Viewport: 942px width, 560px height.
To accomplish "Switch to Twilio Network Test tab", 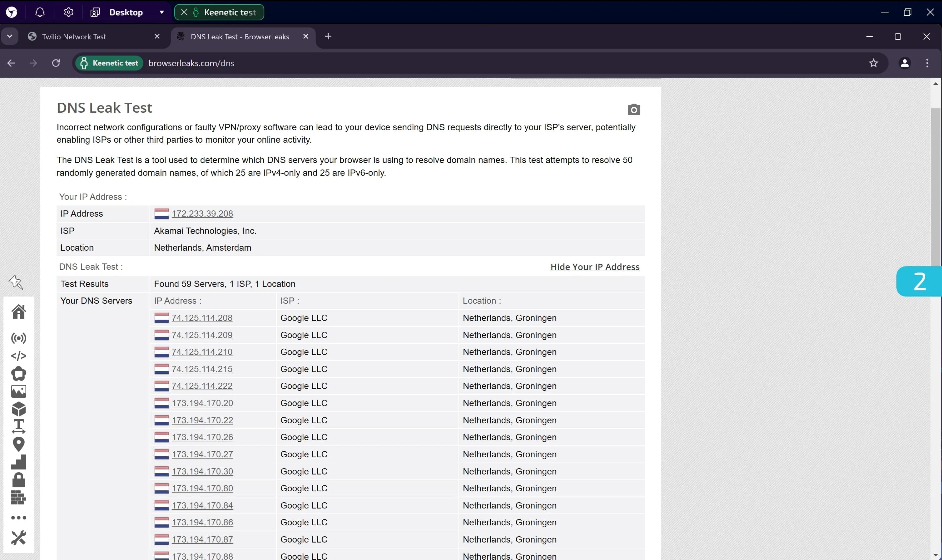I will click(74, 37).
